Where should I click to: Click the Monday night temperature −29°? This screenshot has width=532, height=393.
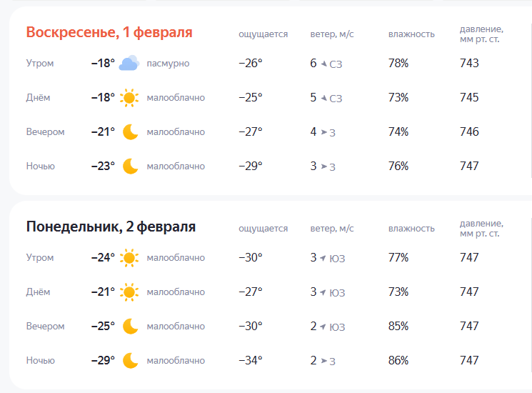click(103, 361)
